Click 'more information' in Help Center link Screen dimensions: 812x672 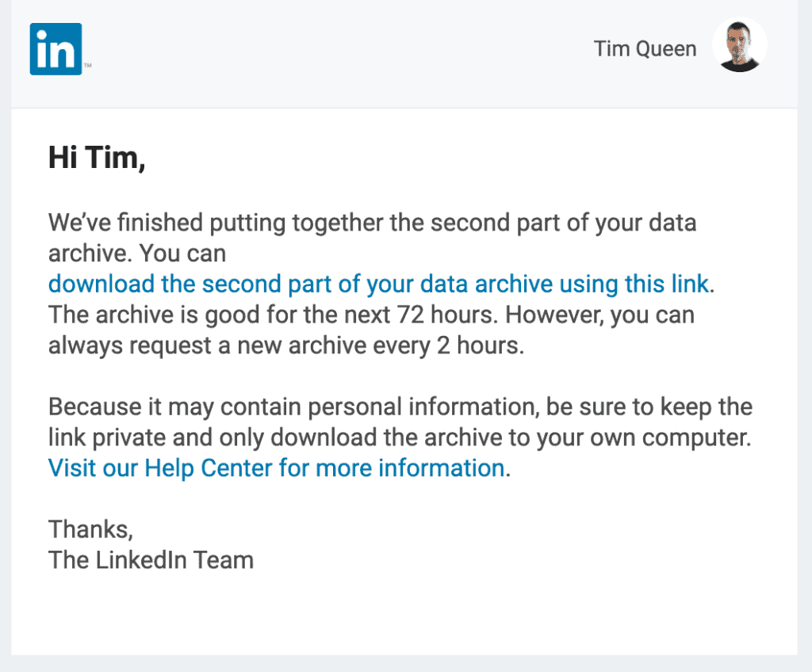coord(409,468)
